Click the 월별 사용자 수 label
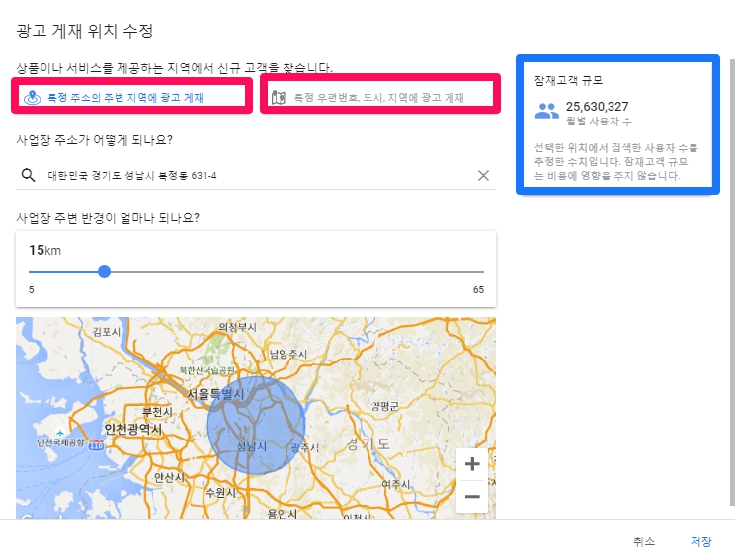The width and height of the screenshot is (735, 560). click(599, 121)
